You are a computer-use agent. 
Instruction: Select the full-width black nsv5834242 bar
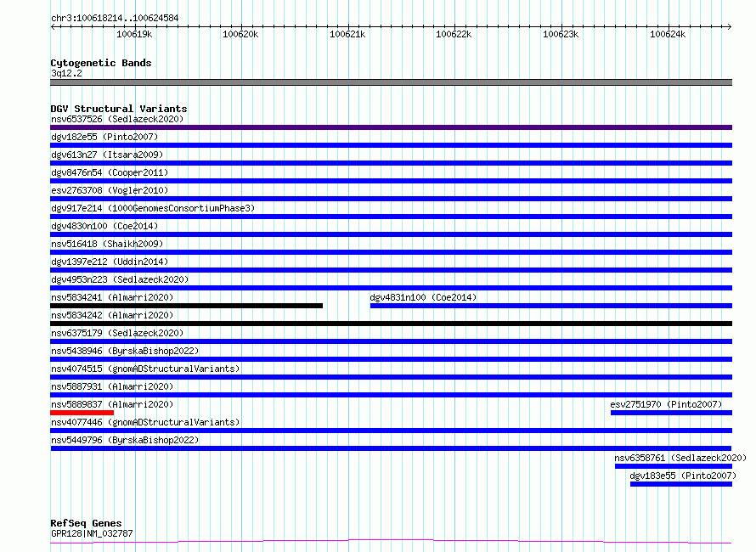point(391,324)
